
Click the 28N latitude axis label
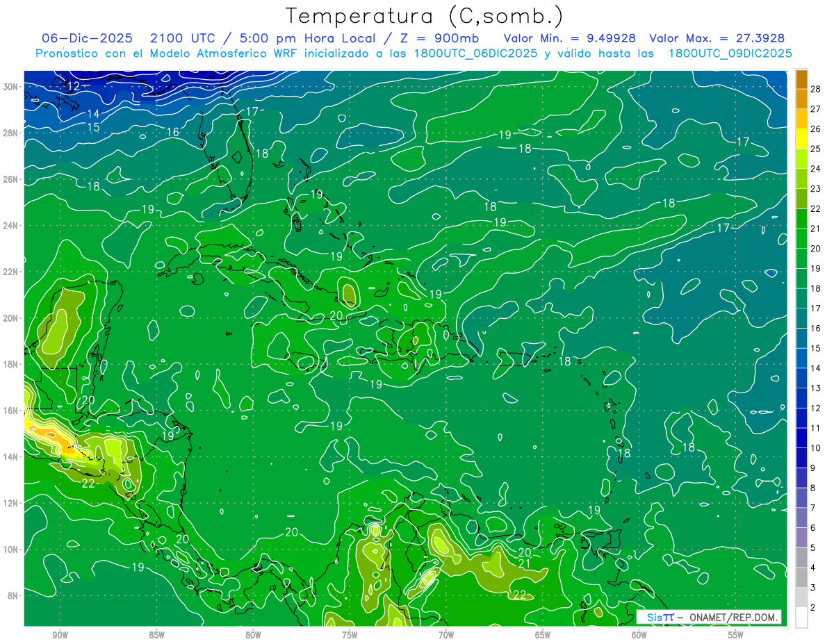10,133
